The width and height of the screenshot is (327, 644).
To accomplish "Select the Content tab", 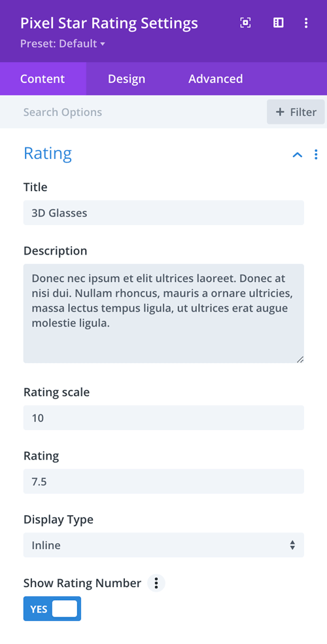I will click(x=43, y=79).
